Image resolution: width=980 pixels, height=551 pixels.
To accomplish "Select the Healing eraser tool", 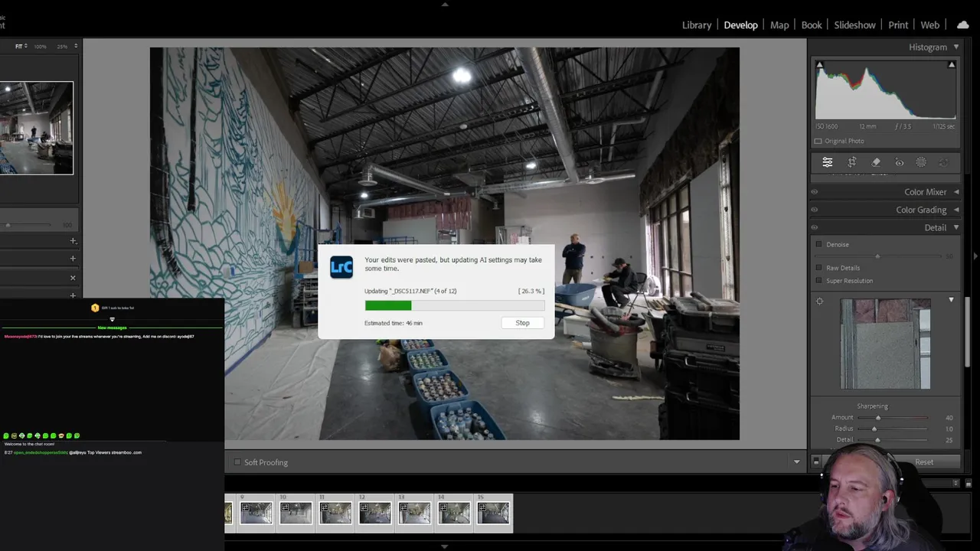I will click(876, 162).
